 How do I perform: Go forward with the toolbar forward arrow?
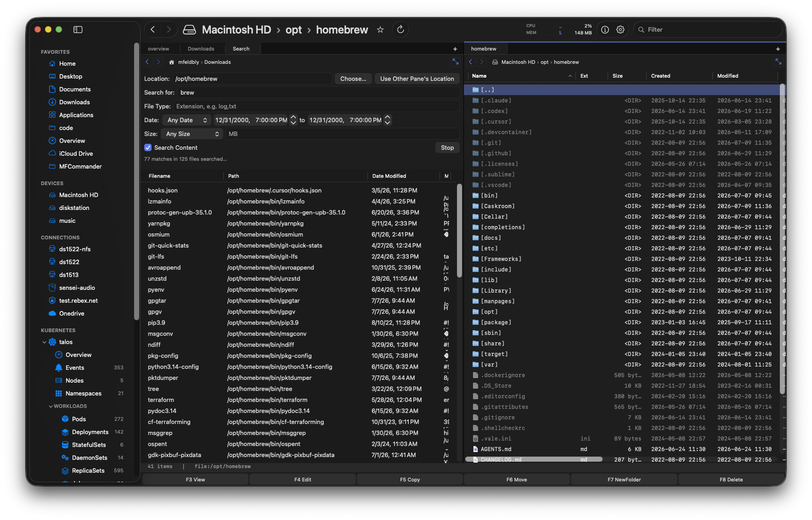click(x=169, y=29)
